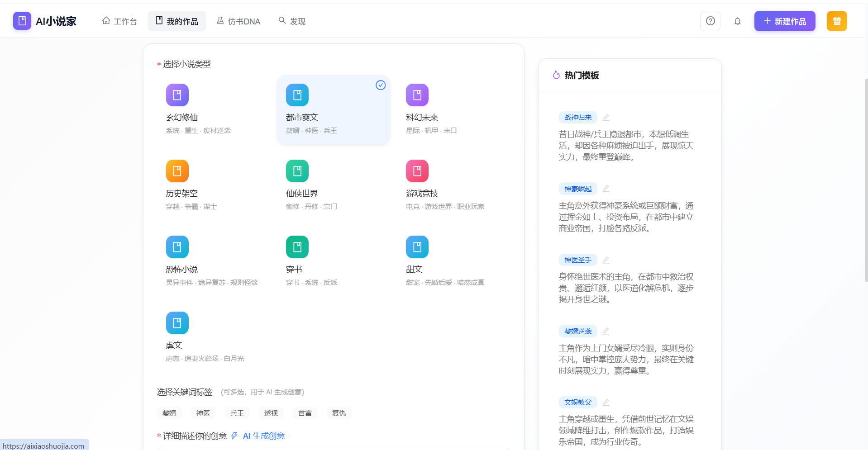Viewport: 868px width, 450px height.
Task: Click the edit pencil beside 文娱教父
Action: pyautogui.click(x=606, y=403)
